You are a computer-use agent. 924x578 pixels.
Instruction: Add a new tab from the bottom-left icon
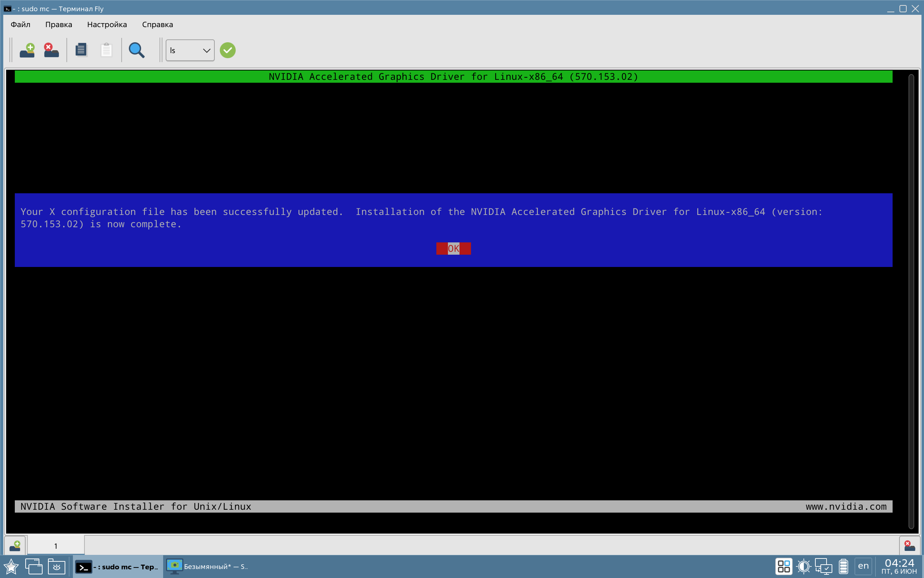[x=15, y=545]
